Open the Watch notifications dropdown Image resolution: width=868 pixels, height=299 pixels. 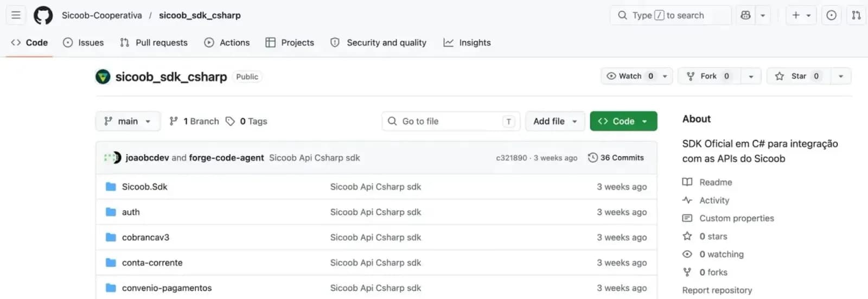(636, 76)
